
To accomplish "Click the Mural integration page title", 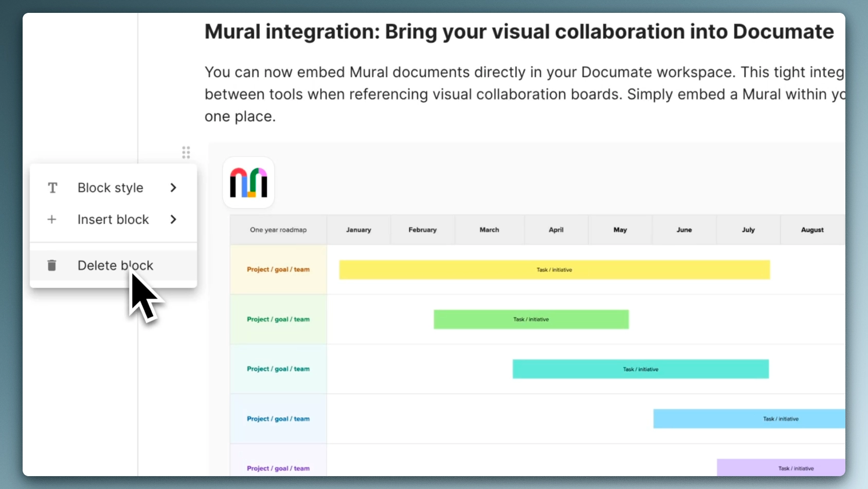I will tap(518, 31).
